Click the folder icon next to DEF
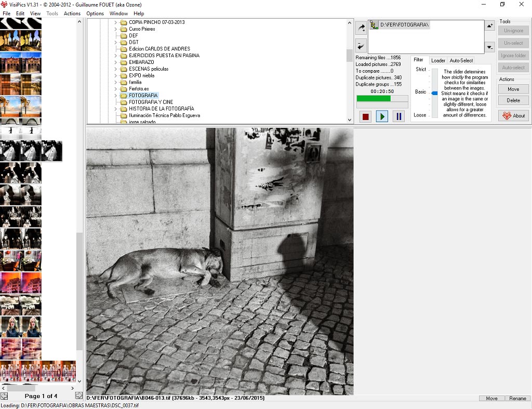The height and width of the screenshot is (409, 532). pos(124,36)
